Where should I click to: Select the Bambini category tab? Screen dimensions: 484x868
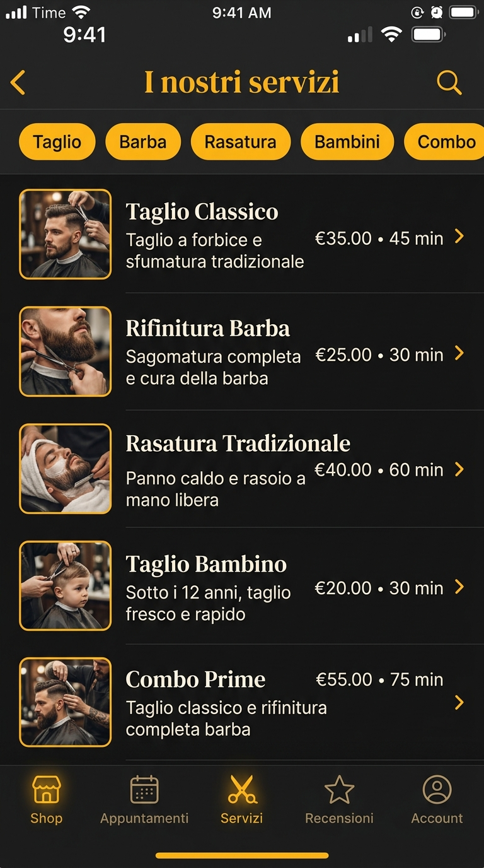pos(347,141)
